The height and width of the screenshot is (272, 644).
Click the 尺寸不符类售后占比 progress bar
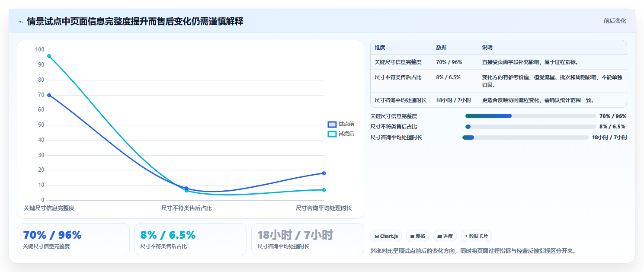[531, 127]
